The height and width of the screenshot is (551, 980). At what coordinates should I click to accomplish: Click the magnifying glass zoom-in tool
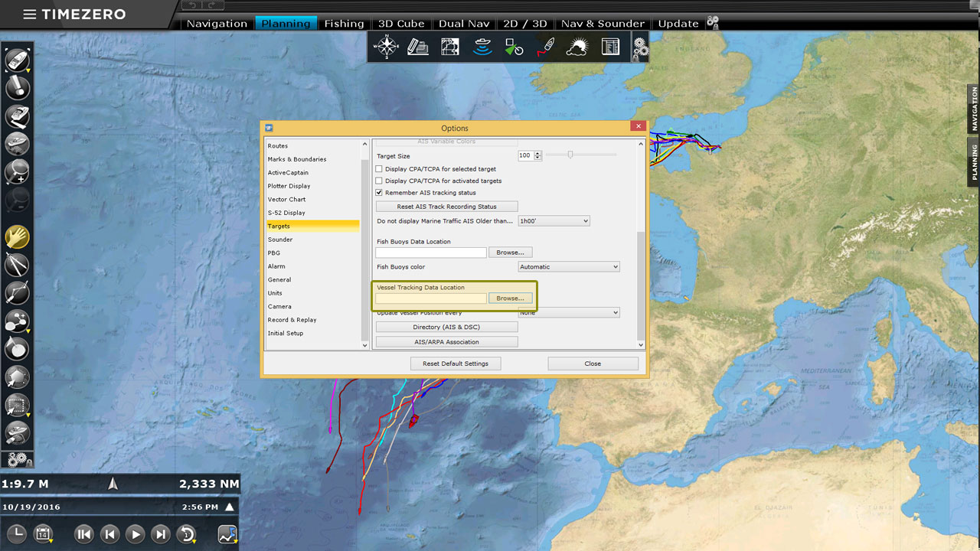[17, 171]
